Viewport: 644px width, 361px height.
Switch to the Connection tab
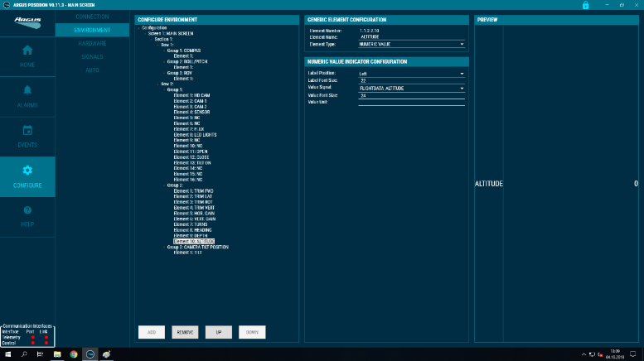coord(92,17)
